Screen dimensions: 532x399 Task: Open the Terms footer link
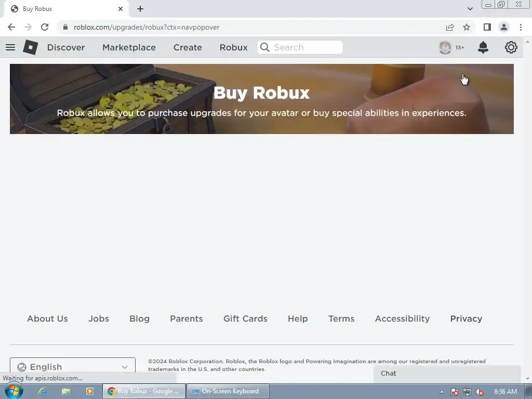341,318
